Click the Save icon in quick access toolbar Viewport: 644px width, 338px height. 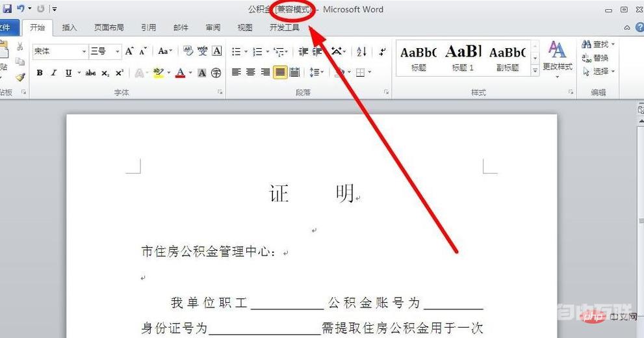click(8, 9)
